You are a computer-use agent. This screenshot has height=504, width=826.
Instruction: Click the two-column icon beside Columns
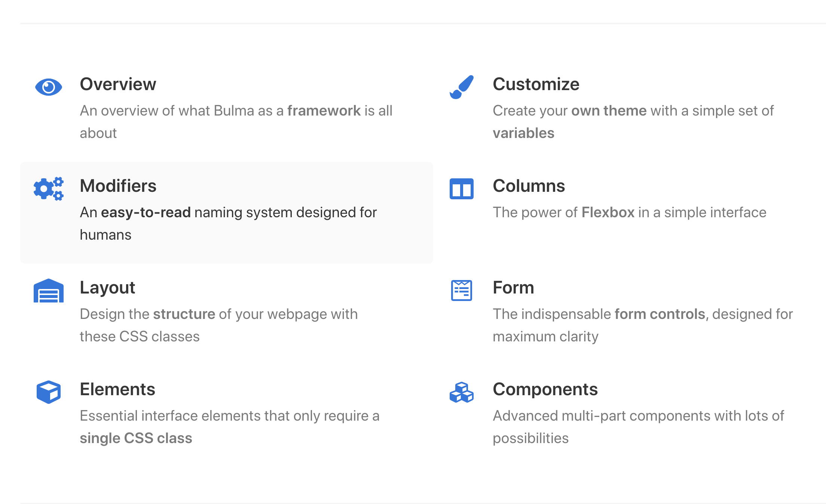coord(462,189)
